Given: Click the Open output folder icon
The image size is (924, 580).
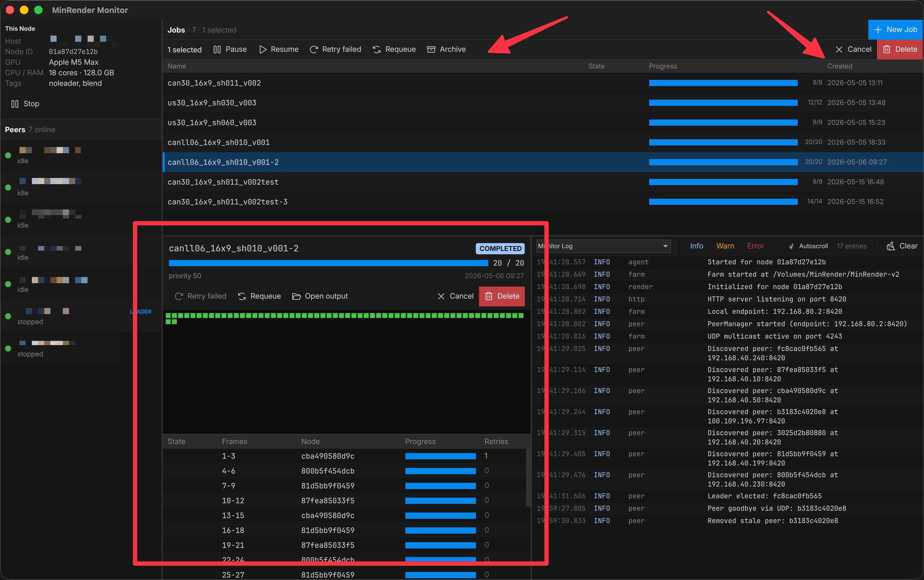Looking at the screenshot, I should (296, 296).
